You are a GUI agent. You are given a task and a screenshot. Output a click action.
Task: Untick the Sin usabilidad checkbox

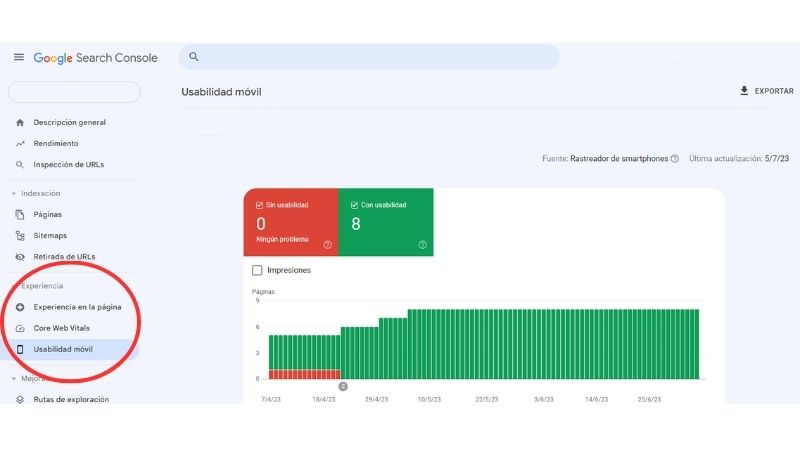259,205
